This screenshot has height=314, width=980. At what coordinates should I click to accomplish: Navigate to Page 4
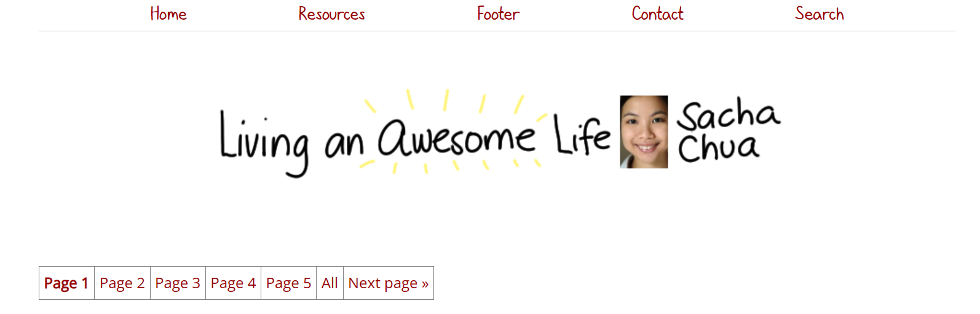(x=233, y=283)
